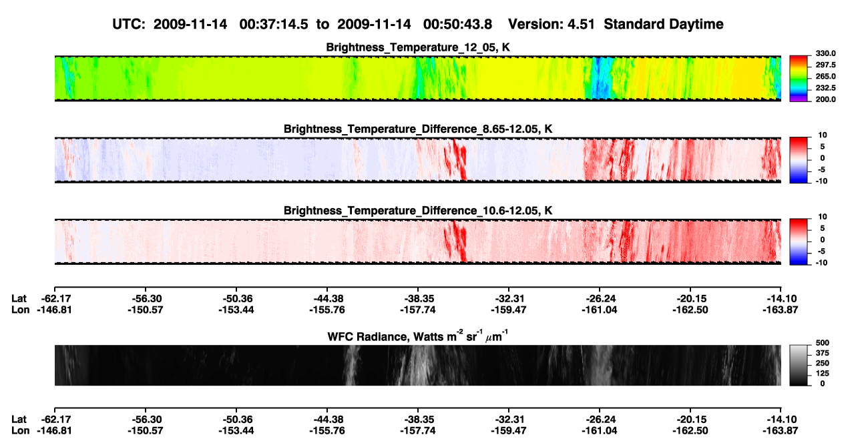
Task: Click the 265.0 color bar tick label
Action: tap(825, 77)
